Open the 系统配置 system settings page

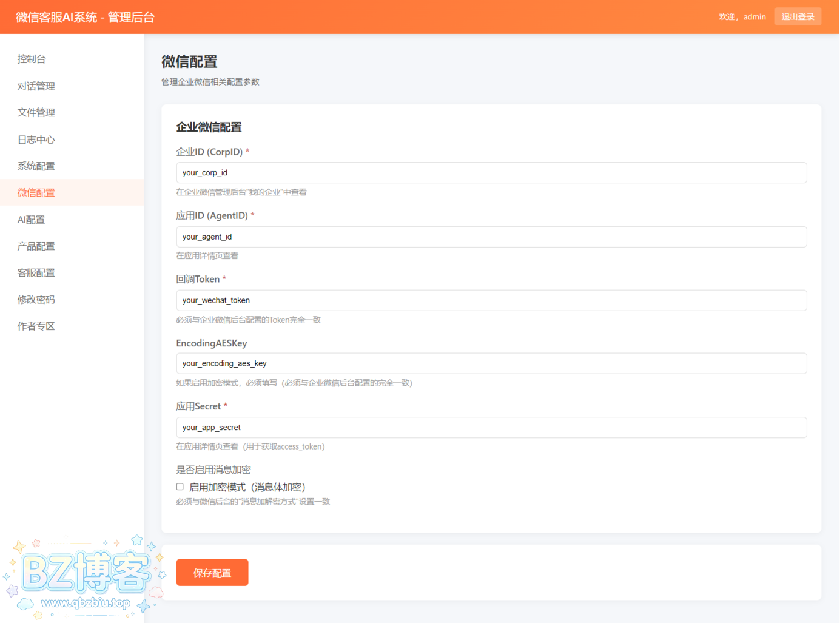click(x=36, y=166)
